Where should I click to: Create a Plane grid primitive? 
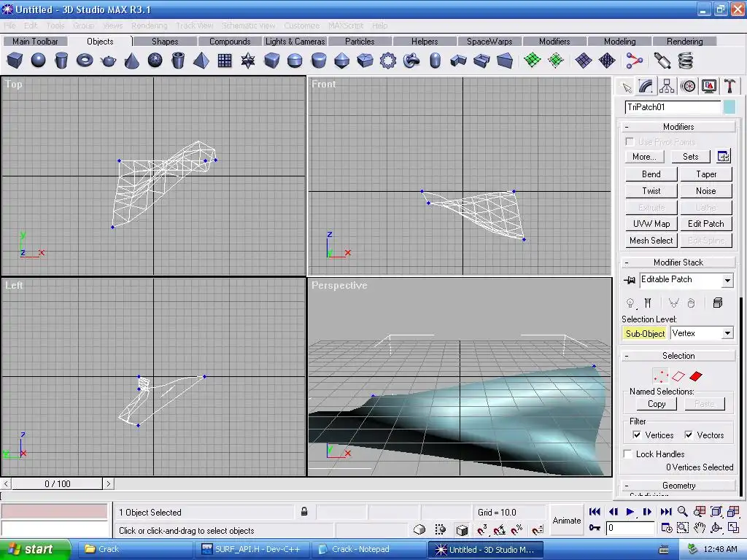[225, 61]
